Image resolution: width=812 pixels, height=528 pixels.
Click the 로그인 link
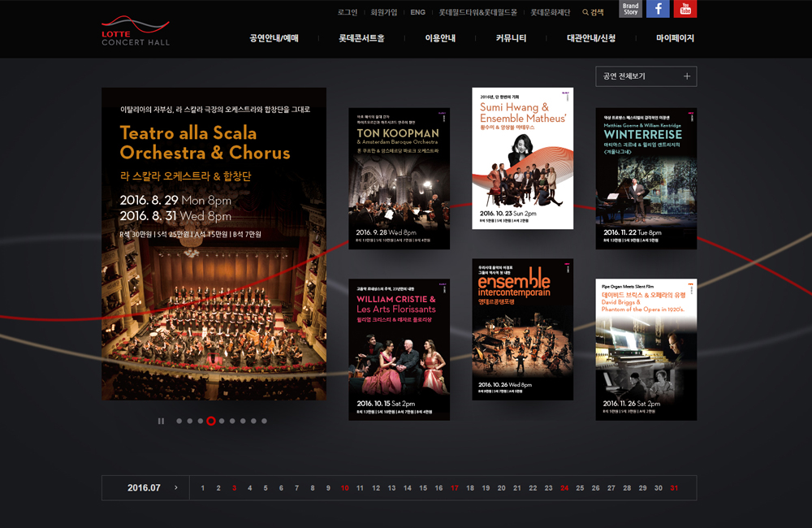click(x=348, y=12)
